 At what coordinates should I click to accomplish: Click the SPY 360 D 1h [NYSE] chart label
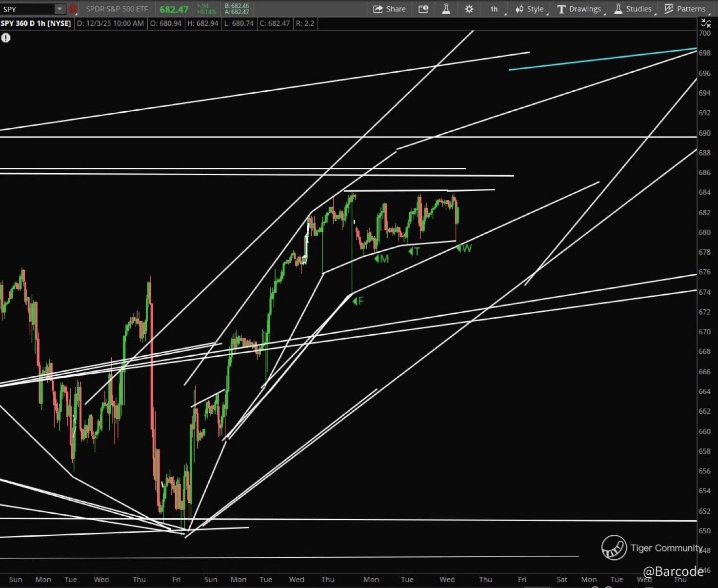click(x=36, y=23)
